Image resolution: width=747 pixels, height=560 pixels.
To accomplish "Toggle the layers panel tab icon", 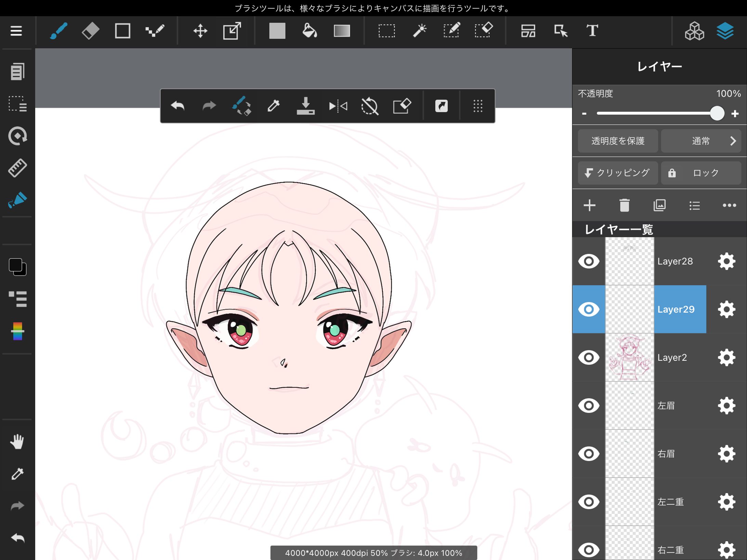I will (725, 31).
